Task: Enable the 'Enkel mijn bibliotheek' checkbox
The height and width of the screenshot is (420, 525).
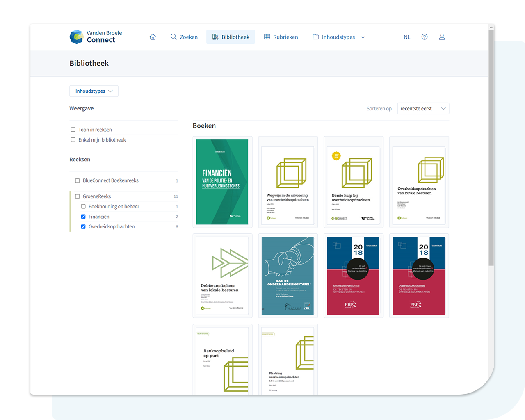Action: click(73, 140)
